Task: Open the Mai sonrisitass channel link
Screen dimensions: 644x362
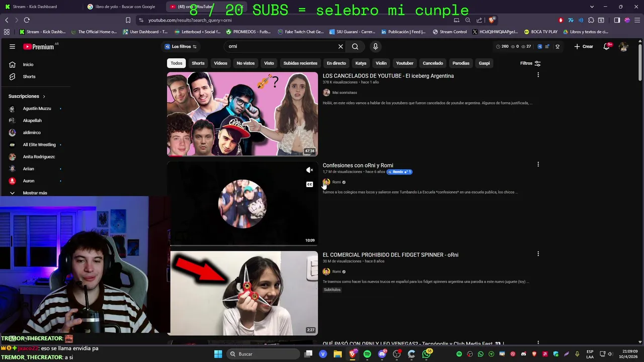Action: (344, 93)
